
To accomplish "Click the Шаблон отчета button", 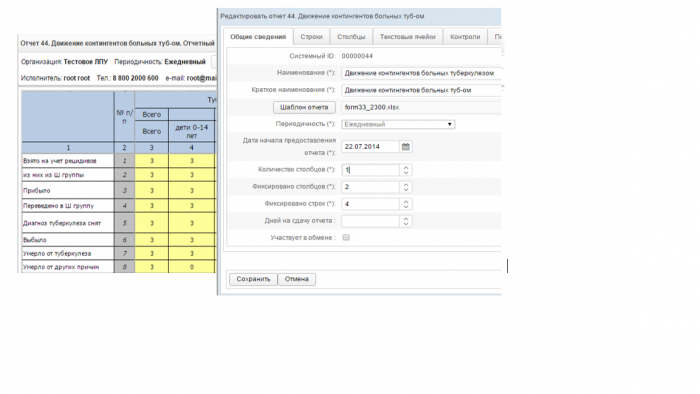I will [x=304, y=107].
